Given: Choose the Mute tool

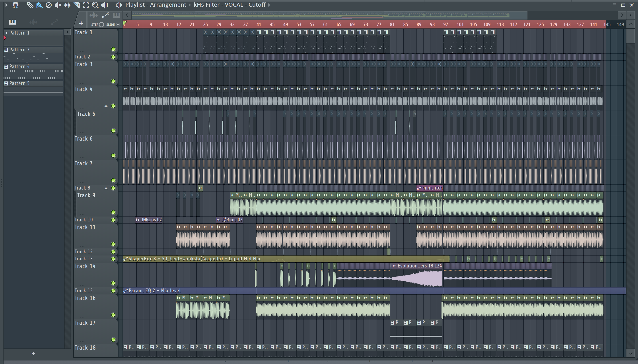Looking at the screenshot, I should coord(58,5).
